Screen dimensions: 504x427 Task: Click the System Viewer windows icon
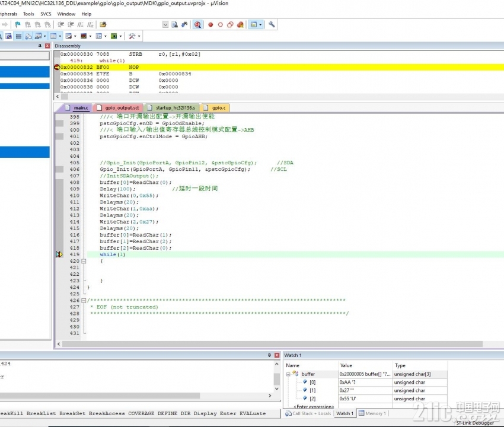(114, 36)
